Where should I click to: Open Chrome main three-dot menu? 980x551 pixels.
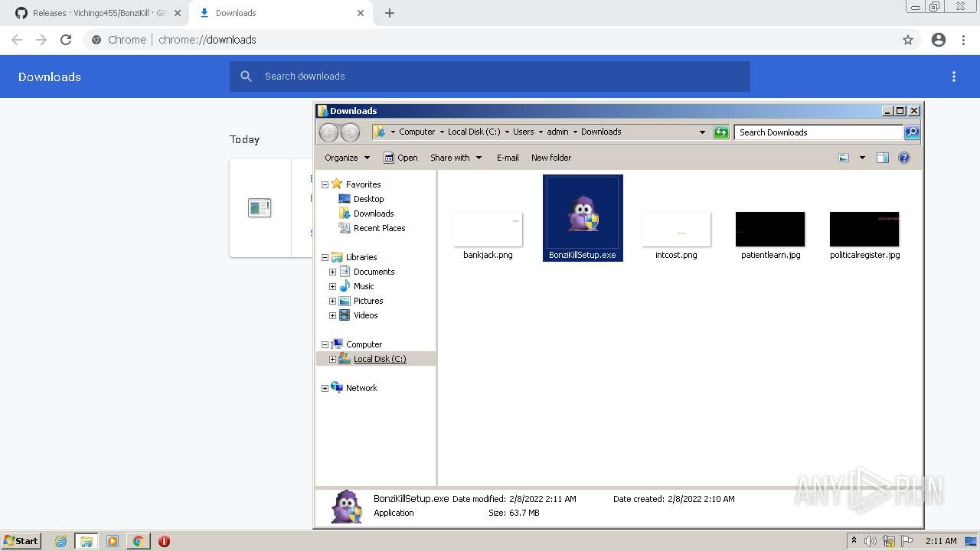[963, 40]
